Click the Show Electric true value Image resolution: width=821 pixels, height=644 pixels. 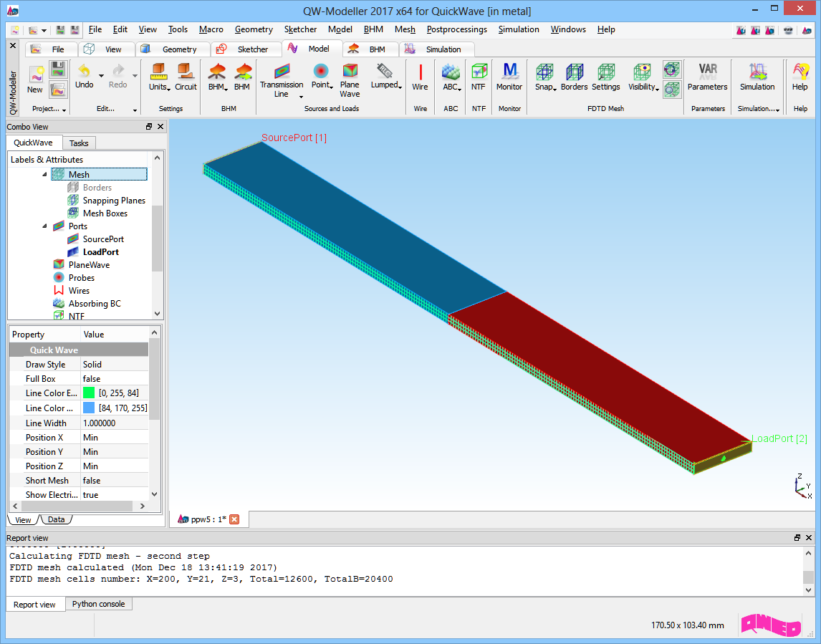[115, 495]
